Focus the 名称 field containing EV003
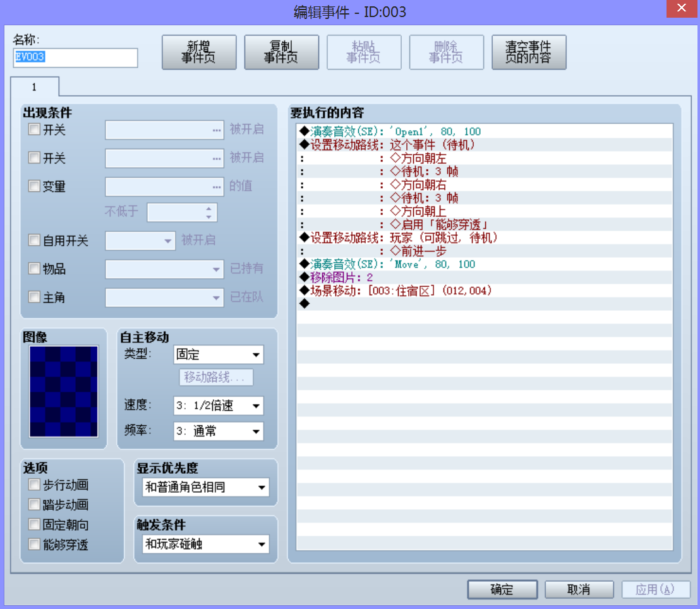The image size is (700, 609). click(75, 57)
